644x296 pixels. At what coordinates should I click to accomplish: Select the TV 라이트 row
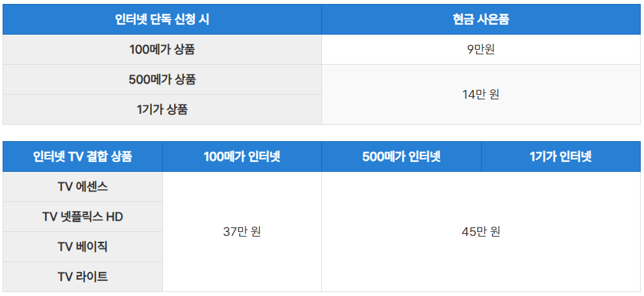(x=82, y=277)
